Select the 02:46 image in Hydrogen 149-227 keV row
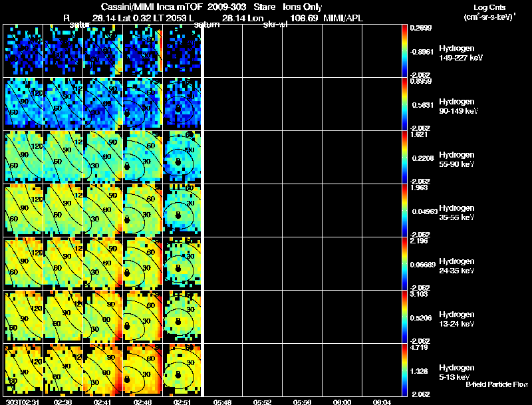 [143, 51]
